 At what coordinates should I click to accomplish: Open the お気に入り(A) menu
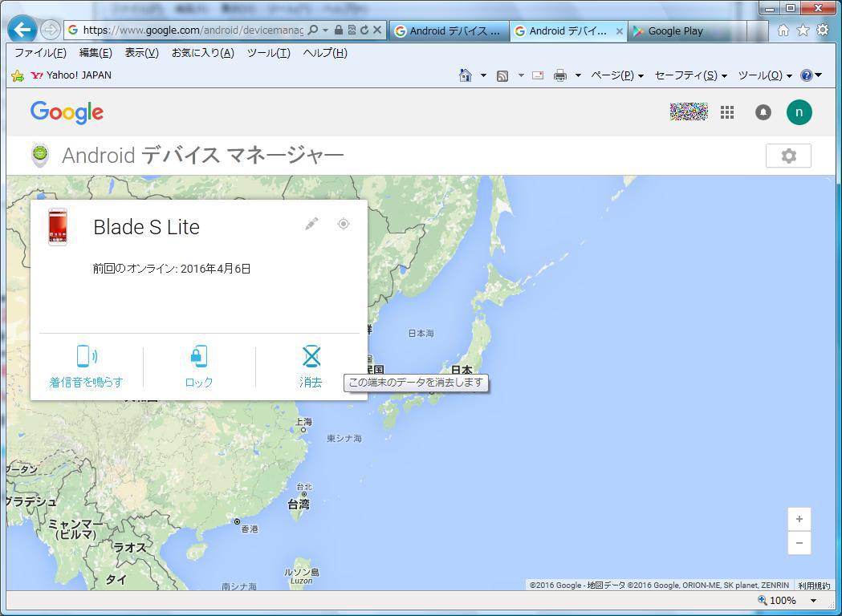[x=202, y=53]
